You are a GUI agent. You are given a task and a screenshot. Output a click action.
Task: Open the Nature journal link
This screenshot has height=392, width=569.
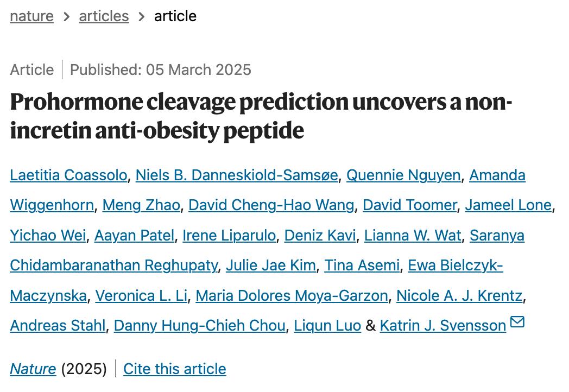click(33, 369)
